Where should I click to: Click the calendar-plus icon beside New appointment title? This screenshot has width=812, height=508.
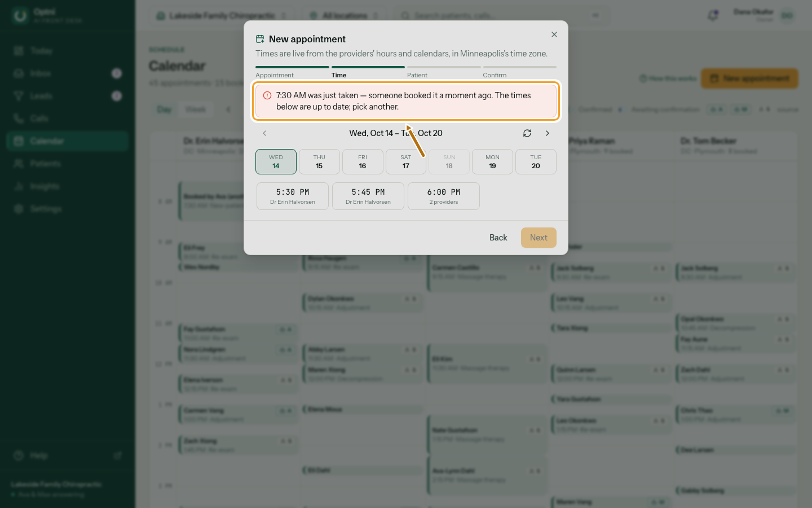tap(260, 39)
